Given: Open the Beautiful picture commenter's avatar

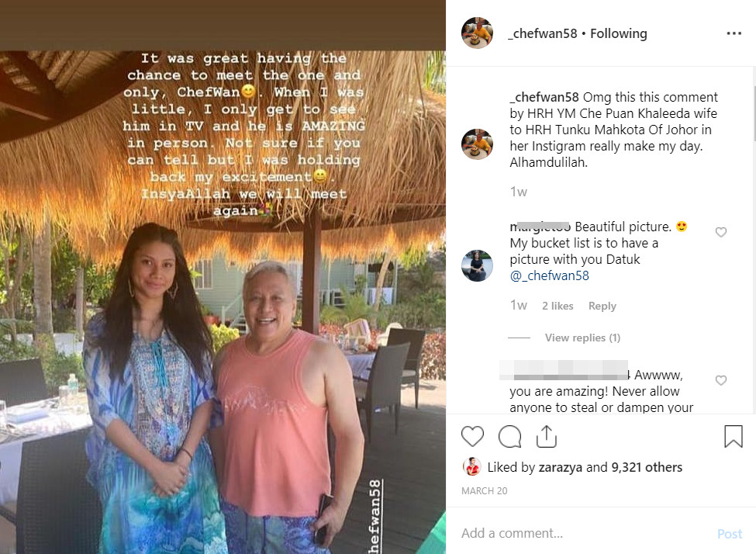Looking at the screenshot, I should (x=477, y=266).
